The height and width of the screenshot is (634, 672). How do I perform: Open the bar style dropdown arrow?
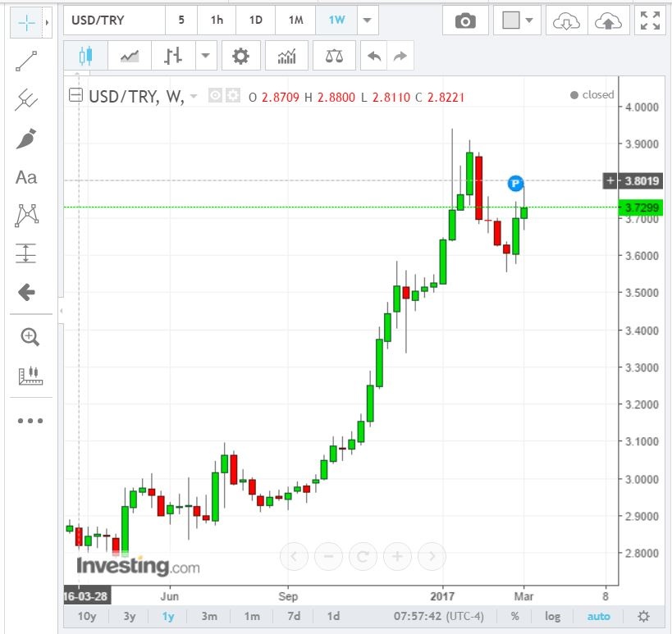point(204,57)
